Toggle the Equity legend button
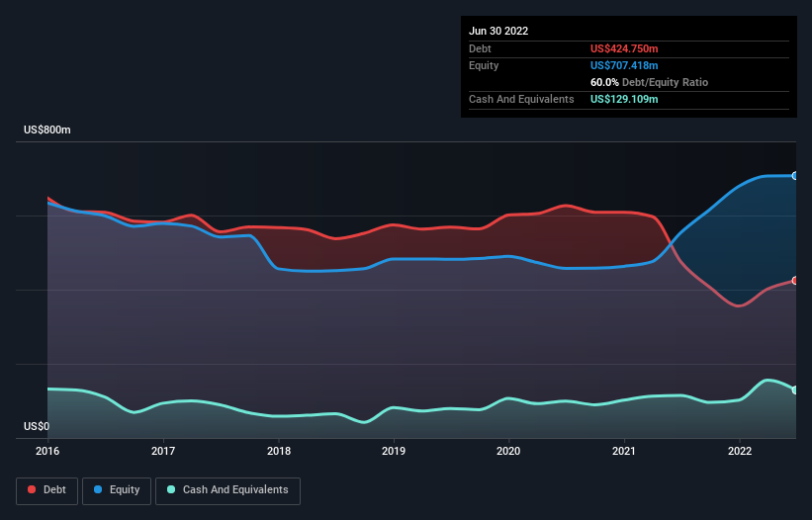This screenshot has width=812, height=520. 117,490
